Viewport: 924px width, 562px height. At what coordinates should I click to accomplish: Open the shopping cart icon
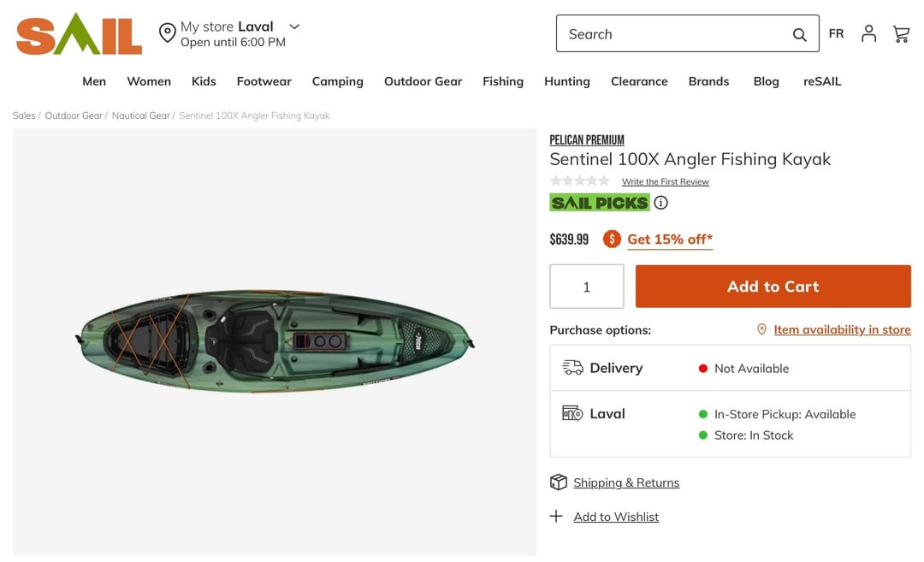point(901,33)
